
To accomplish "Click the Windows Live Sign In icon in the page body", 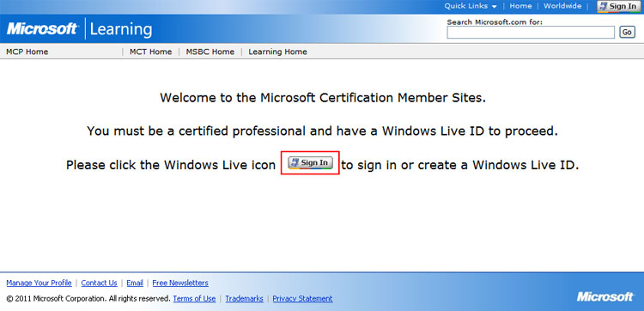I will click(310, 162).
